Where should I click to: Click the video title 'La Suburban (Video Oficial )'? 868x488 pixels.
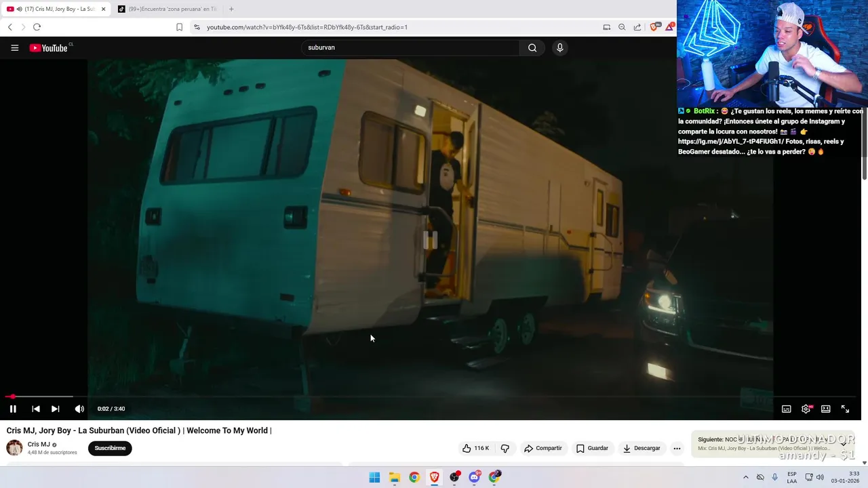(130, 430)
